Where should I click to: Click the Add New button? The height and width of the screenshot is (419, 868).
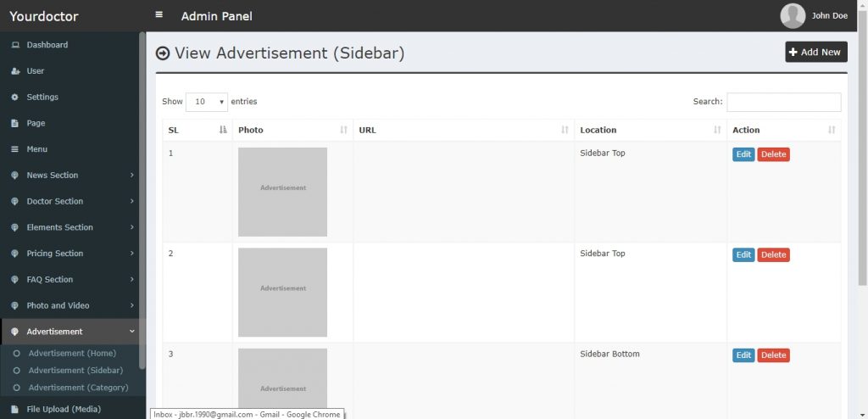816,52
